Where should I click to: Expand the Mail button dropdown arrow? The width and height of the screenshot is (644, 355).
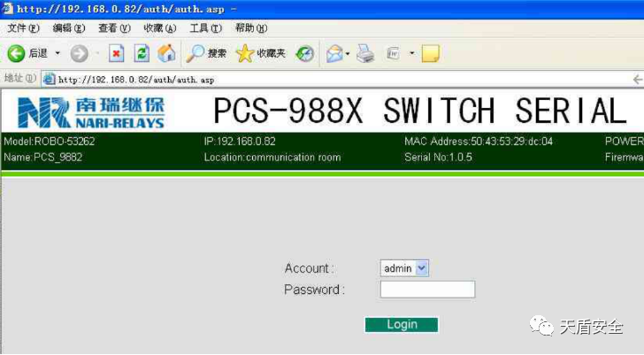348,54
